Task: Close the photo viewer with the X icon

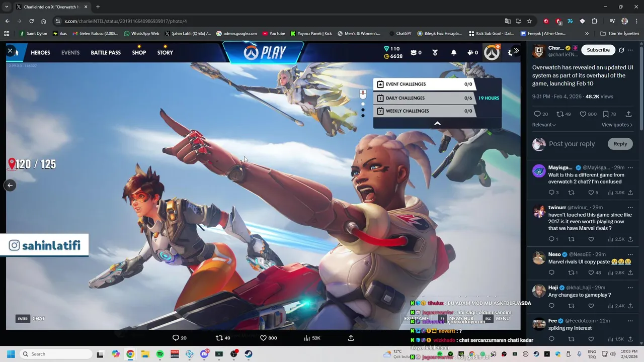Action: pos(10,51)
